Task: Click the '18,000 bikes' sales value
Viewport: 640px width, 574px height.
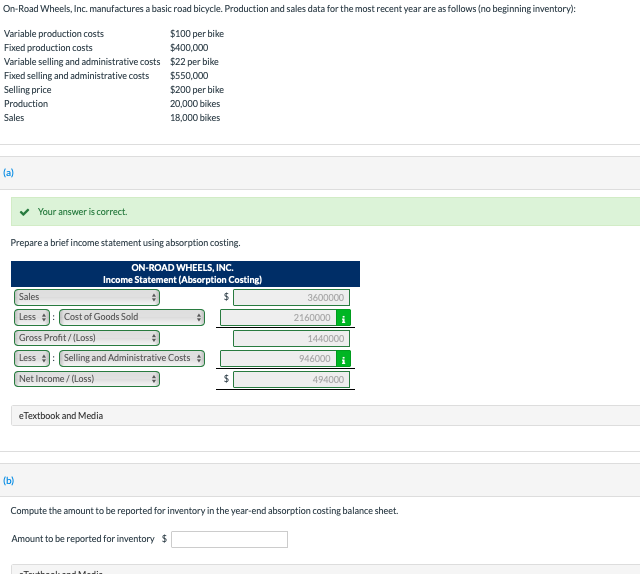Action: point(195,118)
